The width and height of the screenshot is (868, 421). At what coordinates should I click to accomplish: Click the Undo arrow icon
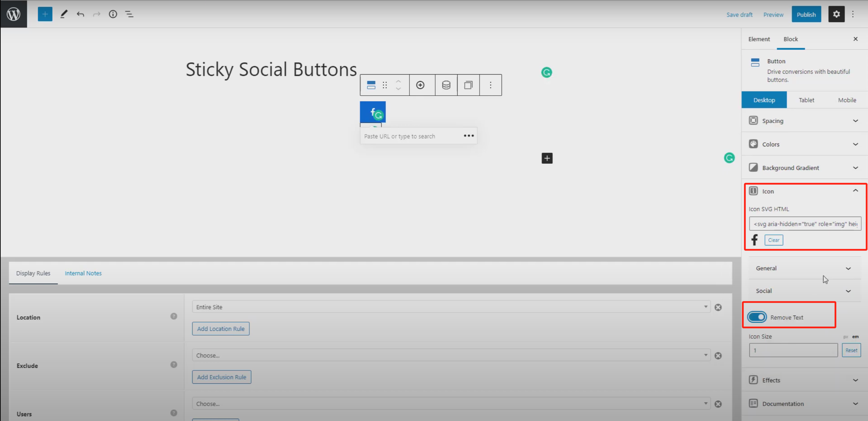[x=81, y=14]
